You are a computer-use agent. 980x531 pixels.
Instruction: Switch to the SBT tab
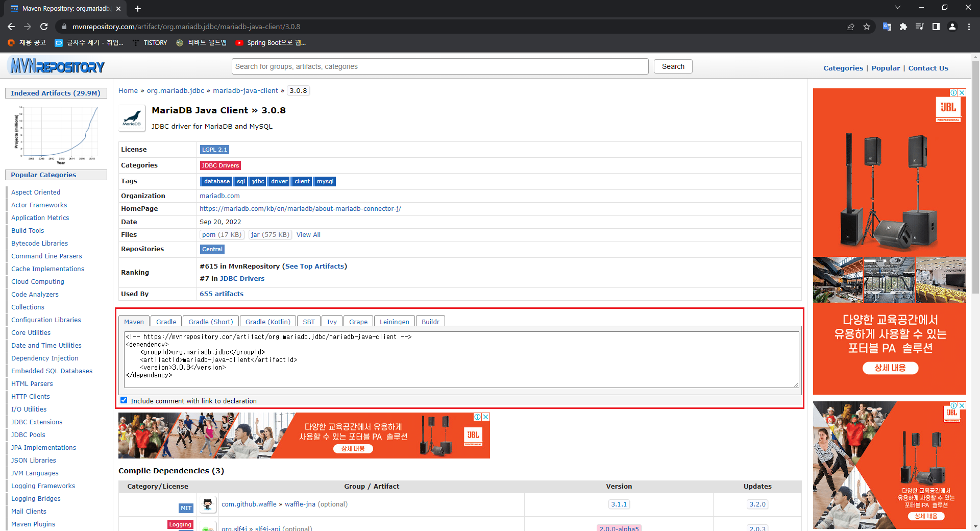[x=309, y=322]
